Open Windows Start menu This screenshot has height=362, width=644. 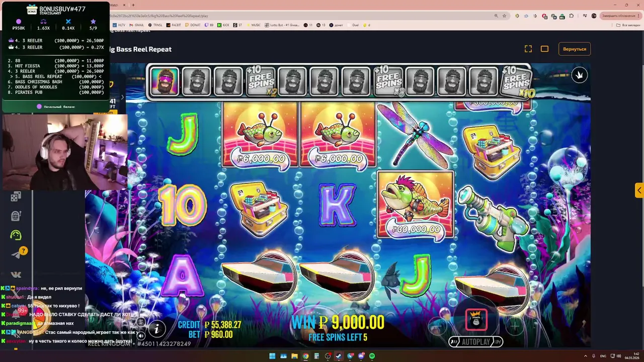(272, 356)
